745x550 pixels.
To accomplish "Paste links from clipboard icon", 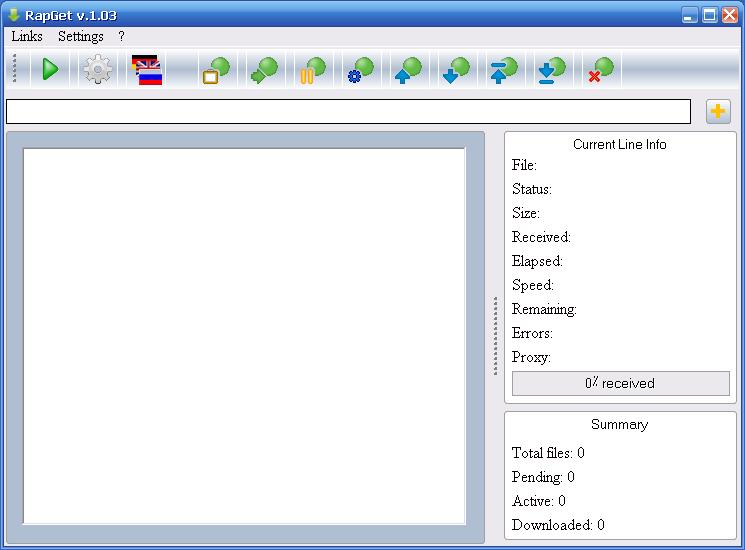I will pos(216,70).
